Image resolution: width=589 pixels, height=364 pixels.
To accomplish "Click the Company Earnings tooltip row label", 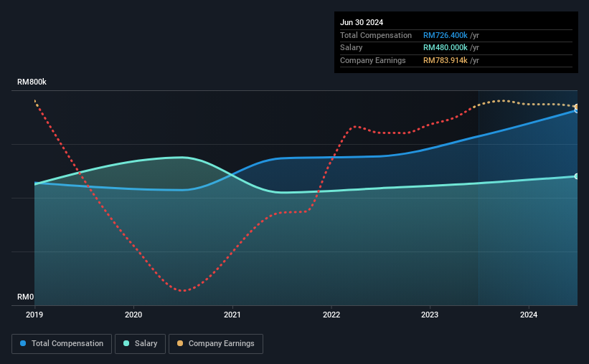I will (372, 60).
